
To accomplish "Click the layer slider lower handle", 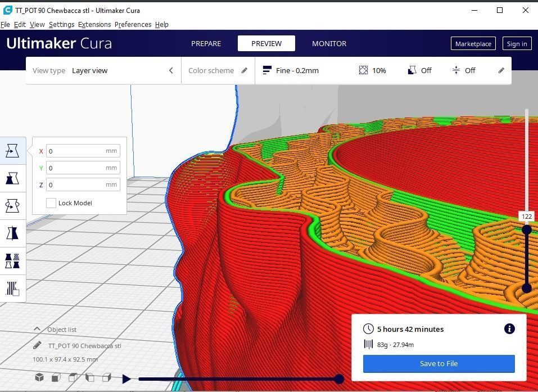I will [x=527, y=289].
